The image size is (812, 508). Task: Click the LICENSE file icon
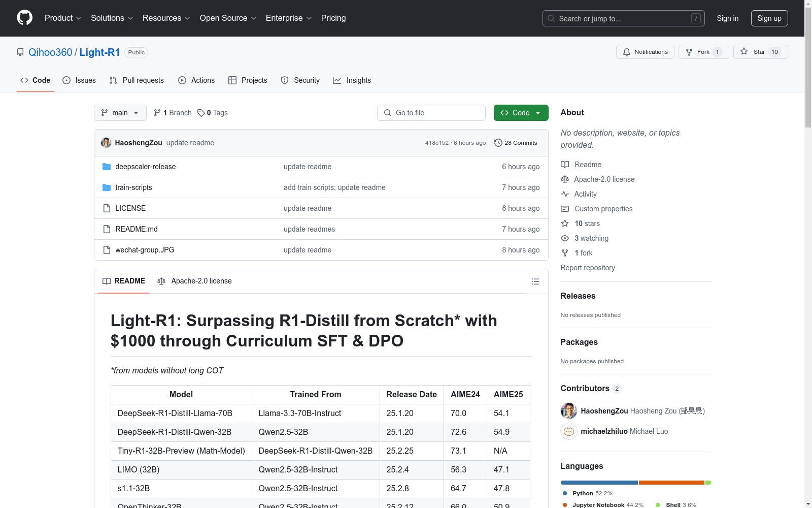click(107, 208)
